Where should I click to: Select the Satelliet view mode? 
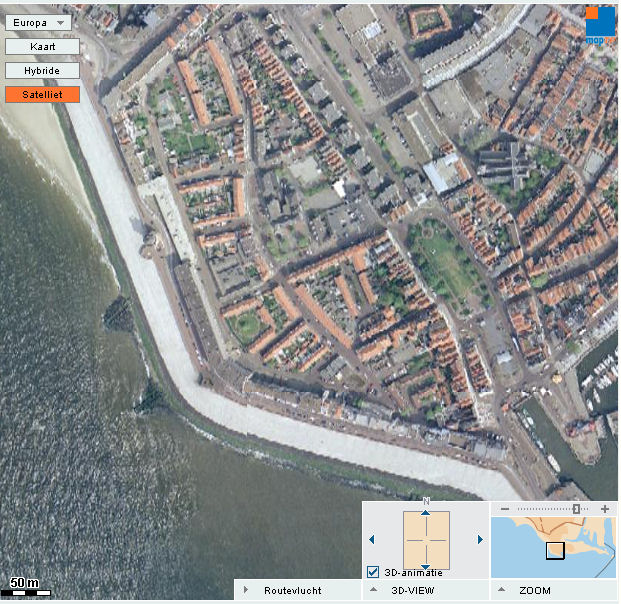42,95
